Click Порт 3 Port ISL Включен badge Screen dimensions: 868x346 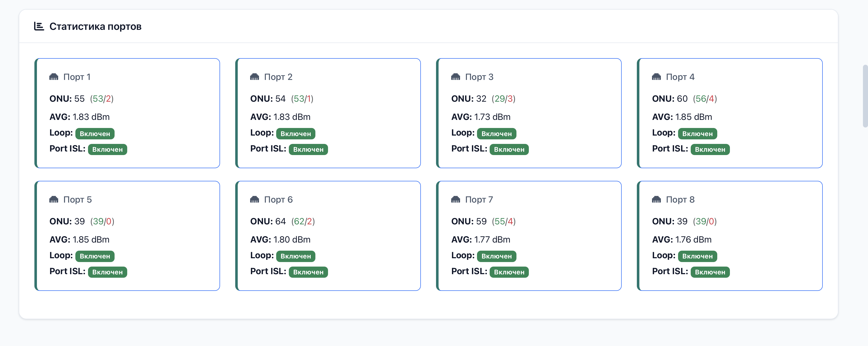click(x=509, y=149)
